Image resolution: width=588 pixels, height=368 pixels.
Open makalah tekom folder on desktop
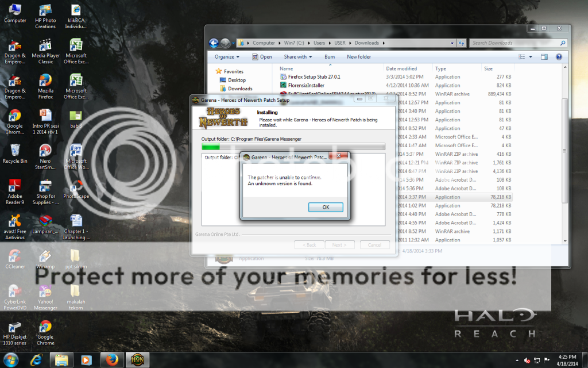pos(76,298)
